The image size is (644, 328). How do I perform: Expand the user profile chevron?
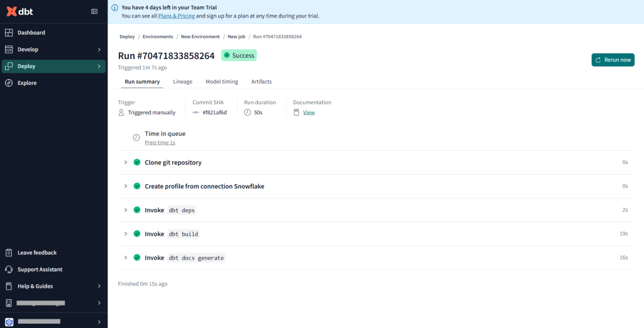click(99, 322)
